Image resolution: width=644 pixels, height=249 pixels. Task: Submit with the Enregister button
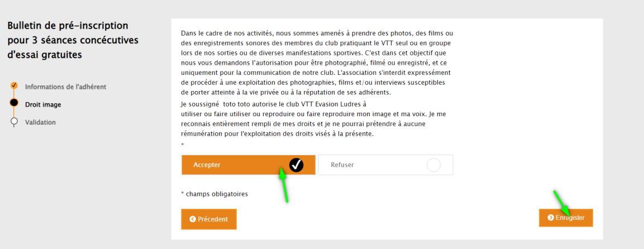566,217
